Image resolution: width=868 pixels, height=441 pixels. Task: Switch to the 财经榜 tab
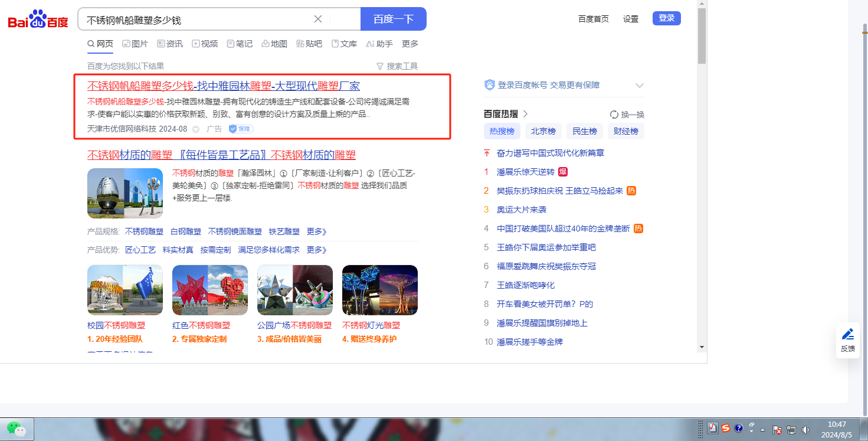[x=626, y=131]
